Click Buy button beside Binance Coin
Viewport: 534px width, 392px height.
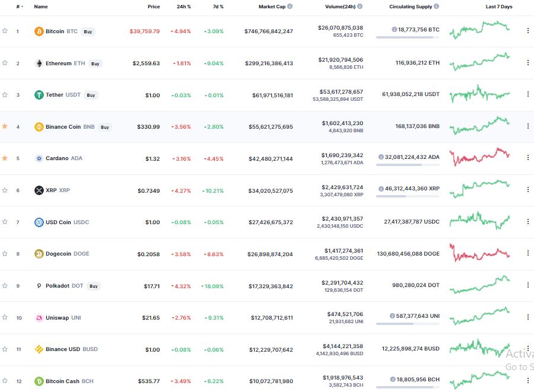[105, 127]
